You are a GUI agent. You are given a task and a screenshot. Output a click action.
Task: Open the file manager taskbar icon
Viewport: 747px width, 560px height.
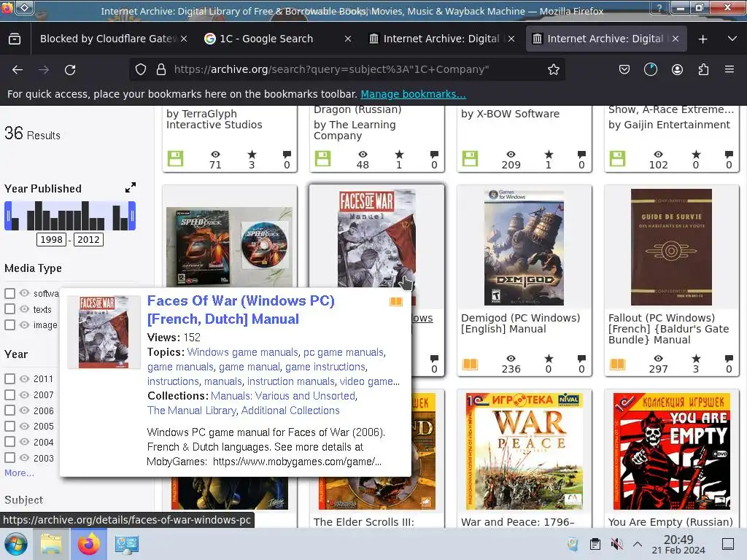(x=51, y=544)
